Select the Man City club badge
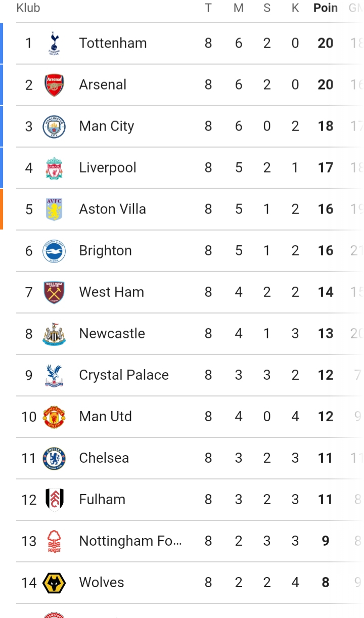 tap(54, 126)
